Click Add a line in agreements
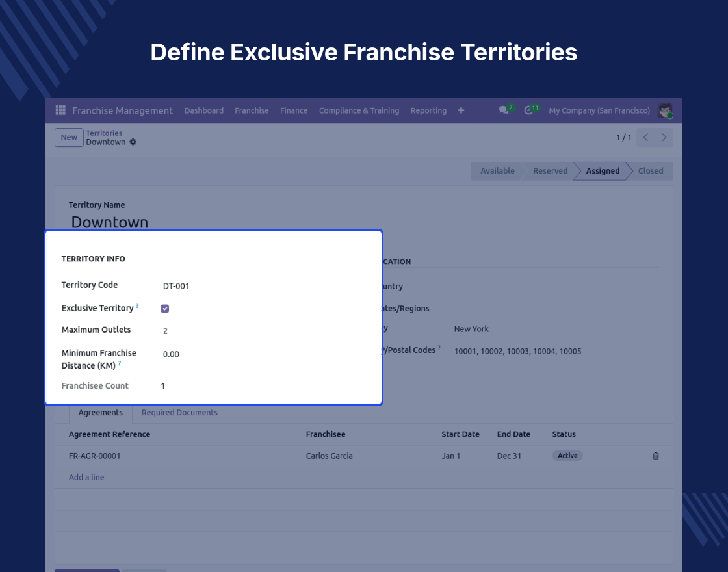728x572 pixels. click(x=86, y=477)
